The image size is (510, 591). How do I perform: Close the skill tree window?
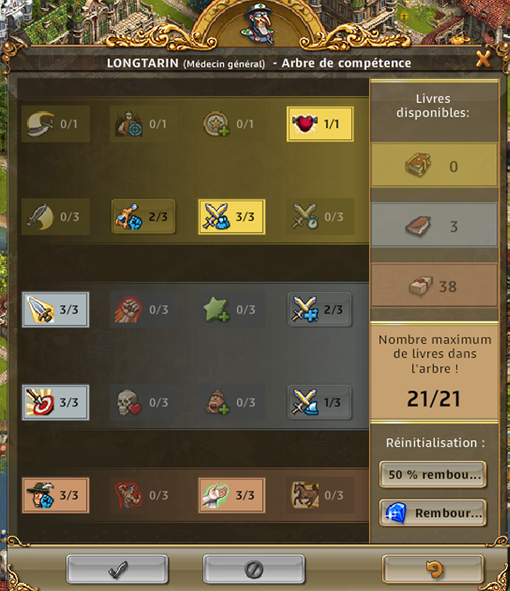[x=483, y=59]
